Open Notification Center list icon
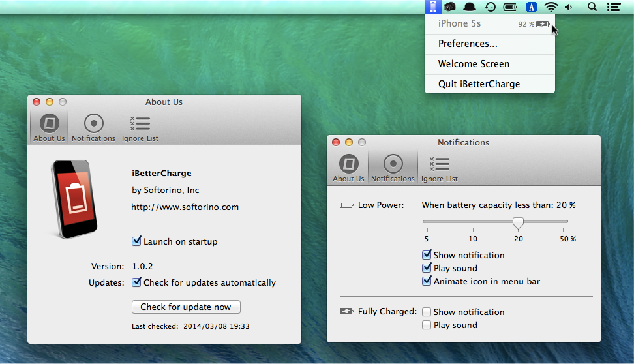Image resolution: width=634 pixels, height=364 pixels. pyautogui.click(x=613, y=7)
